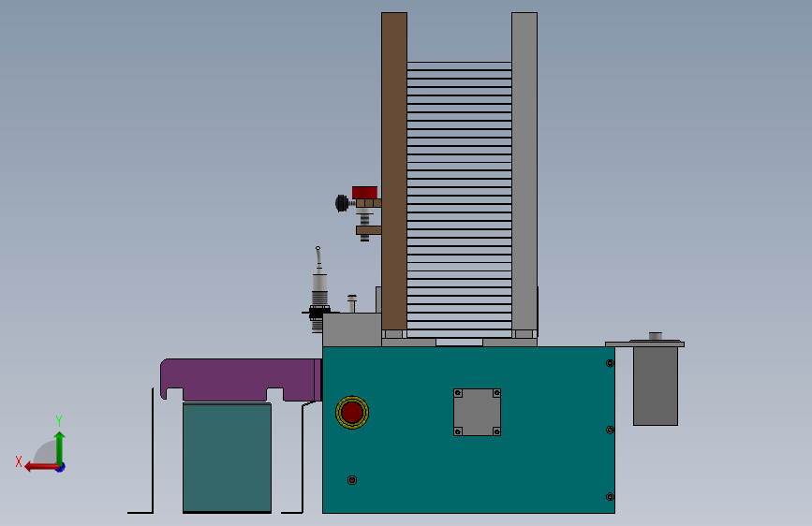Screen dimensions: 812x526
Task: Select the stacked plates between the two columns
Action: pyautogui.click(x=459, y=199)
